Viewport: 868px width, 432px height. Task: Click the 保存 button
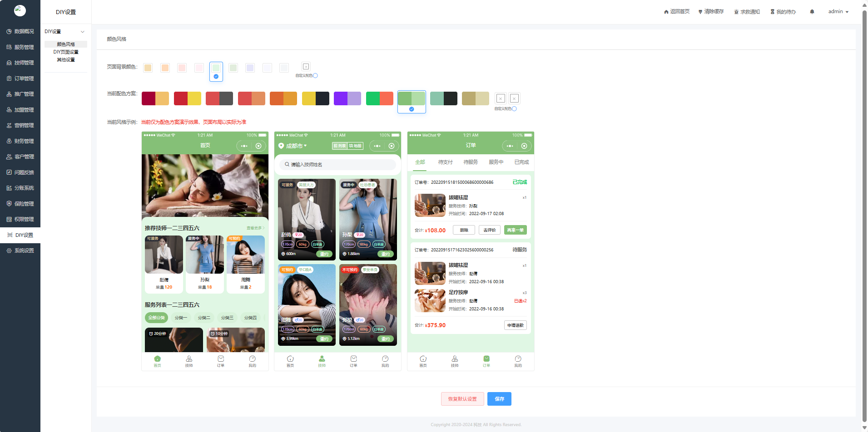click(499, 399)
